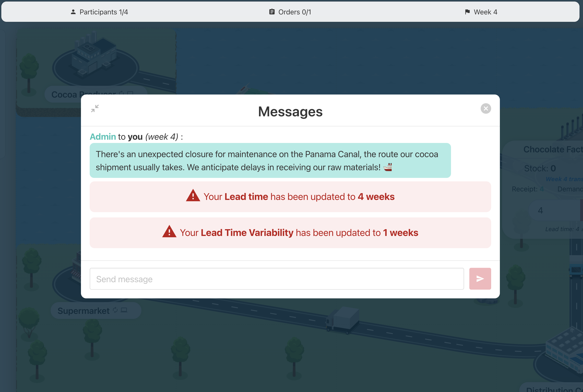
Task: Click the Supermarket refresh arrows icon
Action: (x=115, y=310)
